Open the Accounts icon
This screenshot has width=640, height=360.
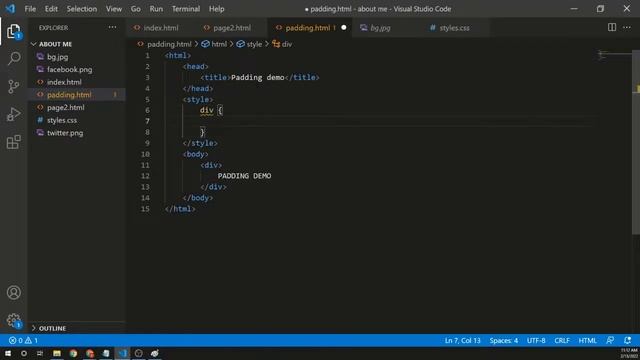[13, 292]
